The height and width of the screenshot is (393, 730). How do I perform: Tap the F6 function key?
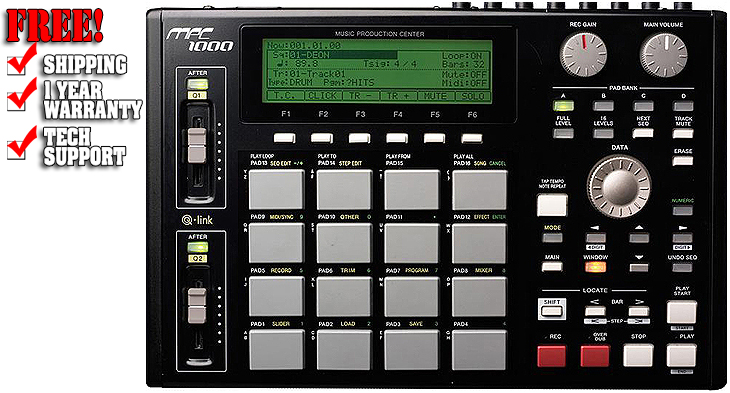[472, 138]
